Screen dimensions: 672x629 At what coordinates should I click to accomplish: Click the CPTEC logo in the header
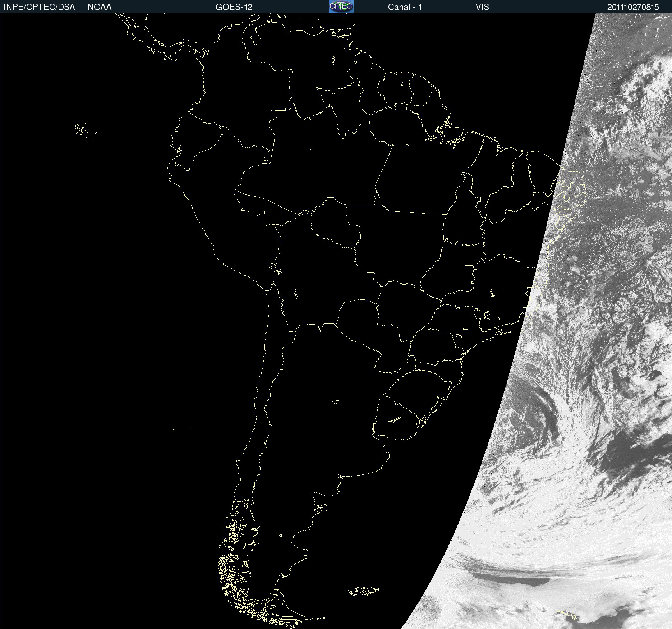tap(341, 6)
